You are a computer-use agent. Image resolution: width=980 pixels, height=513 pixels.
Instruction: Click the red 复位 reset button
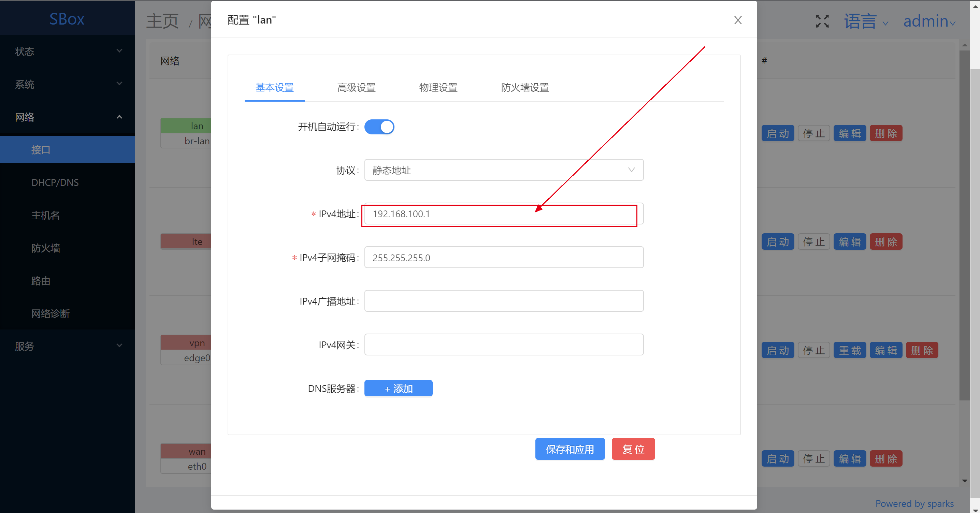[x=633, y=449]
